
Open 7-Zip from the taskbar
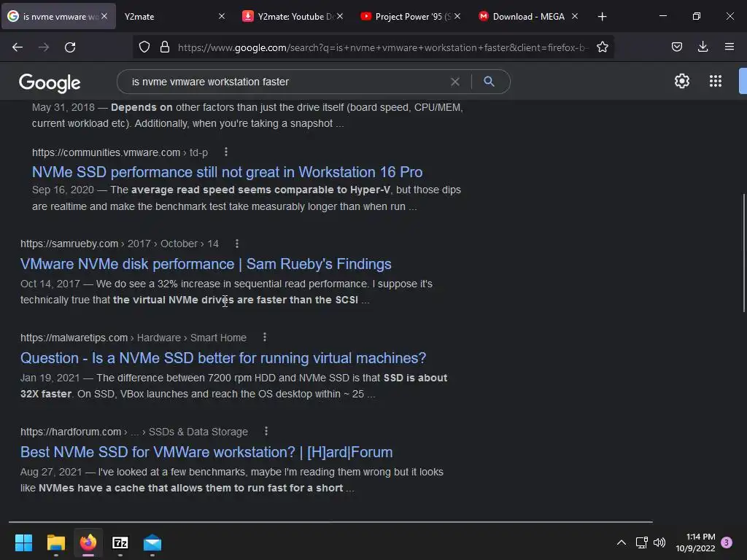[120, 542]
